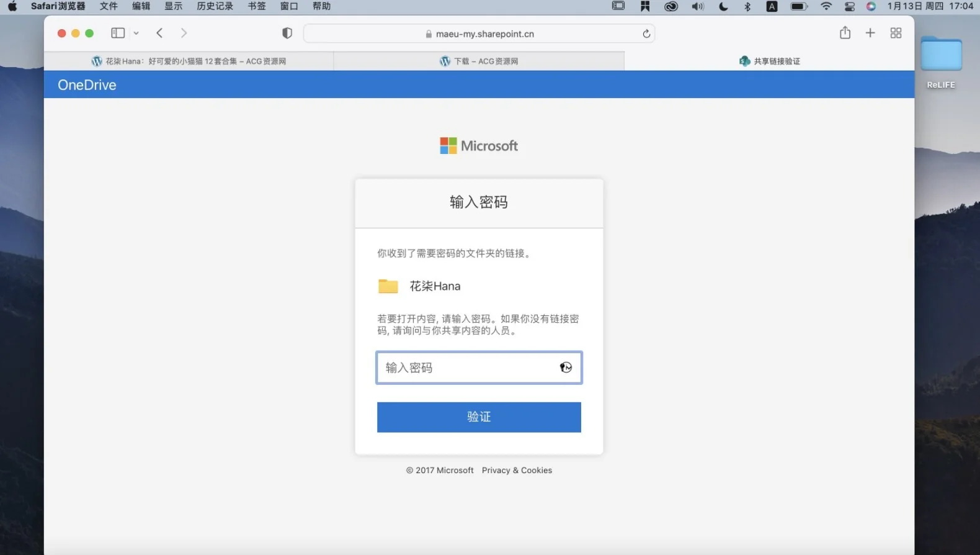Open the Privacy & Cookies link
The image size is (980, 555).
pos(517,471)
